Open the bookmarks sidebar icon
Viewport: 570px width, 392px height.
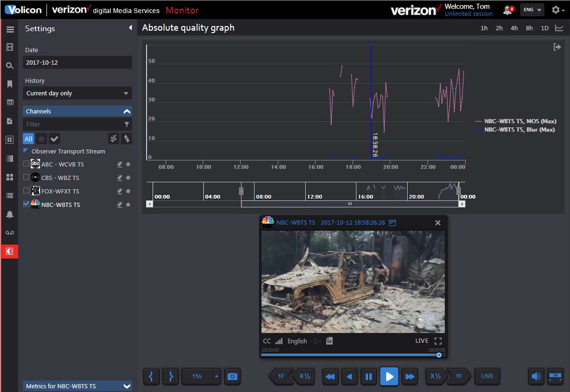point(10,84)
